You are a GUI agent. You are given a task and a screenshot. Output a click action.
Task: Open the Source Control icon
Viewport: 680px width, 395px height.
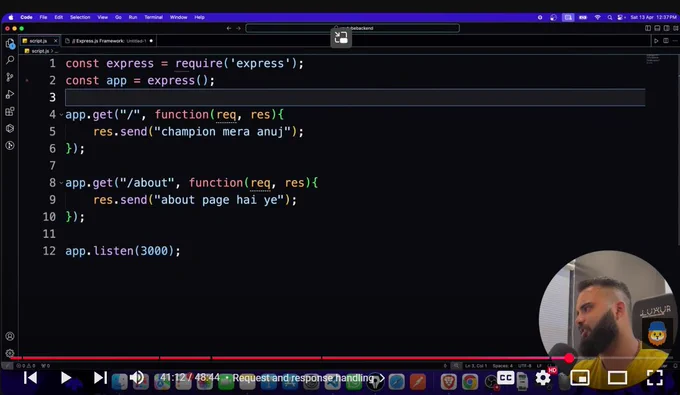tap(10, 77)
